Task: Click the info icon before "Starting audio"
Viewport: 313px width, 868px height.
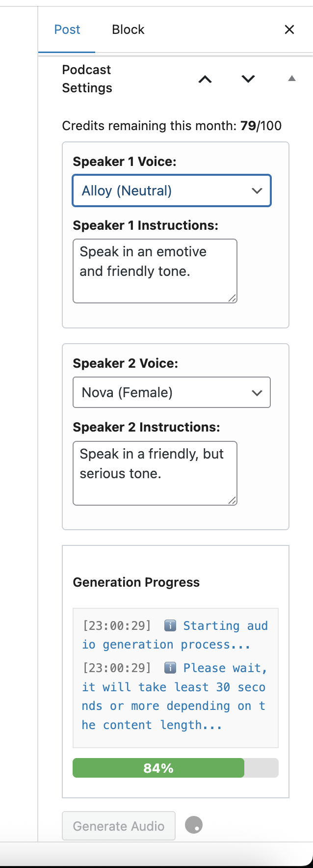Action: pyautogui.click(x=170, y=626)
